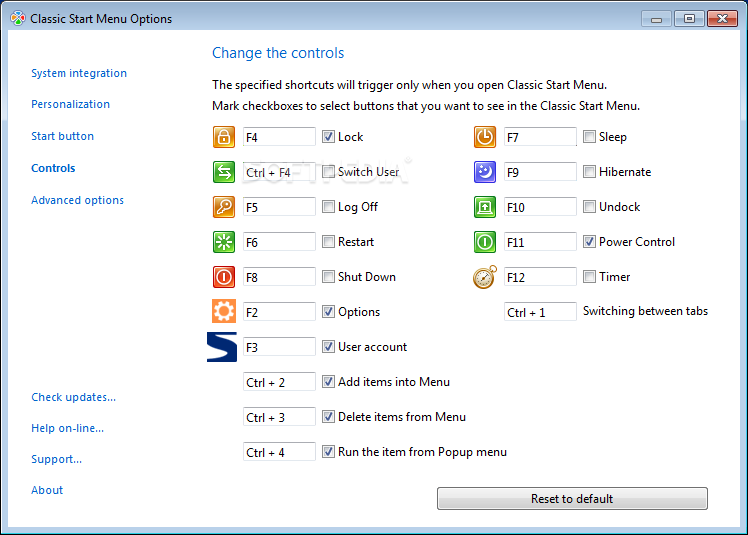This screenshot has width=748, height=535.
Task: Click the User account shortcut field F3
Action: click(x=279, y=347)
